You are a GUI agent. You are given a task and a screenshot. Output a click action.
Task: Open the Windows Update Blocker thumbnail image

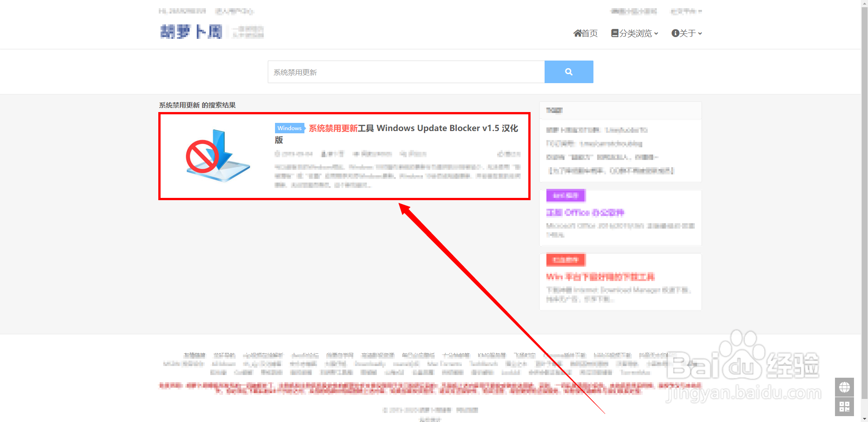(218, 155)
